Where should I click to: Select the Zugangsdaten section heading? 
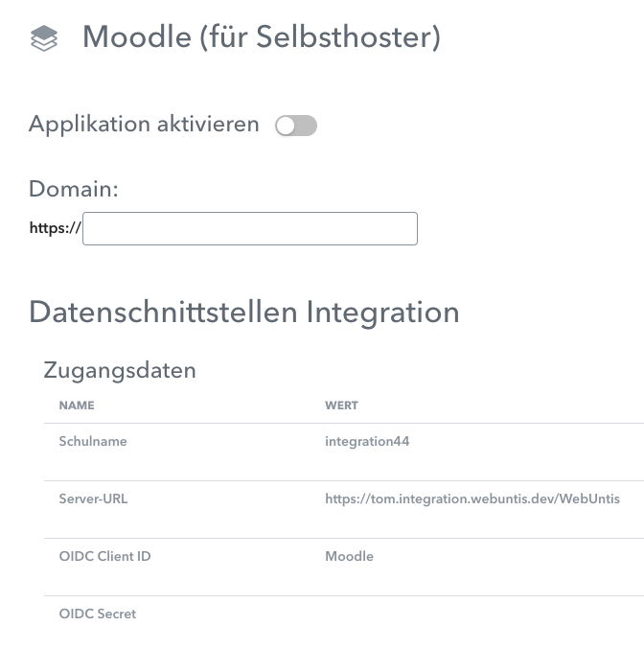[120, 370]
